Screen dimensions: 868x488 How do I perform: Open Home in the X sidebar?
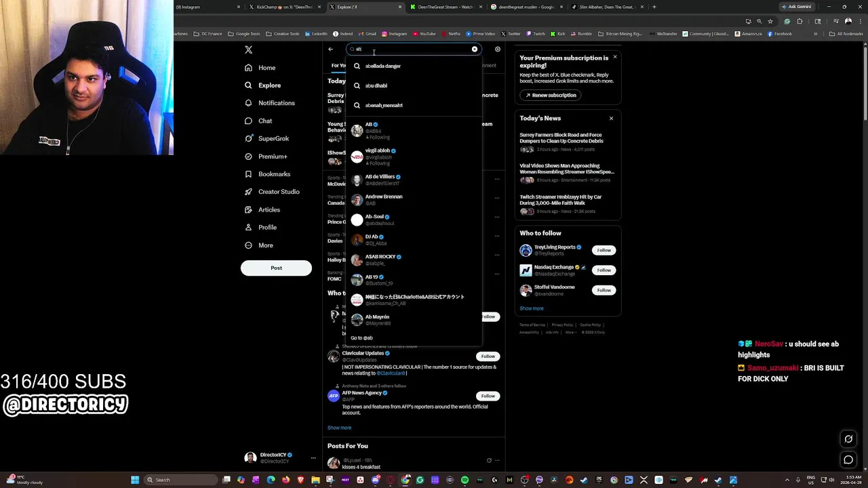click(260, 68)
